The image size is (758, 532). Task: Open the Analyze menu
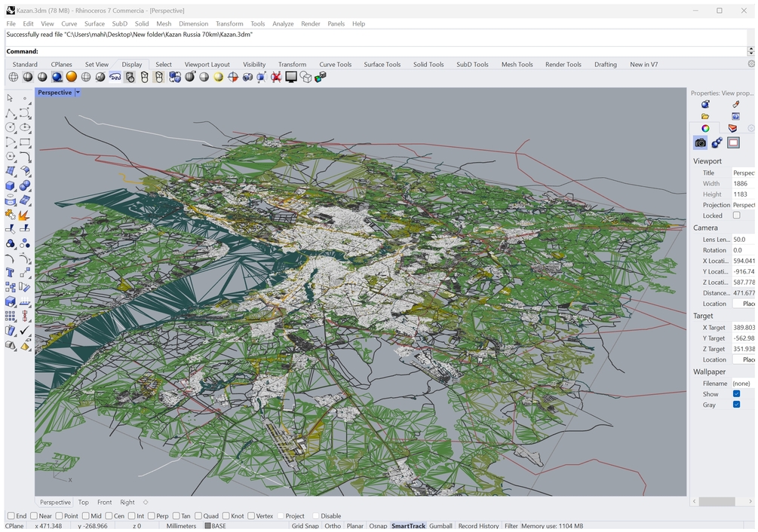[283, 23]
